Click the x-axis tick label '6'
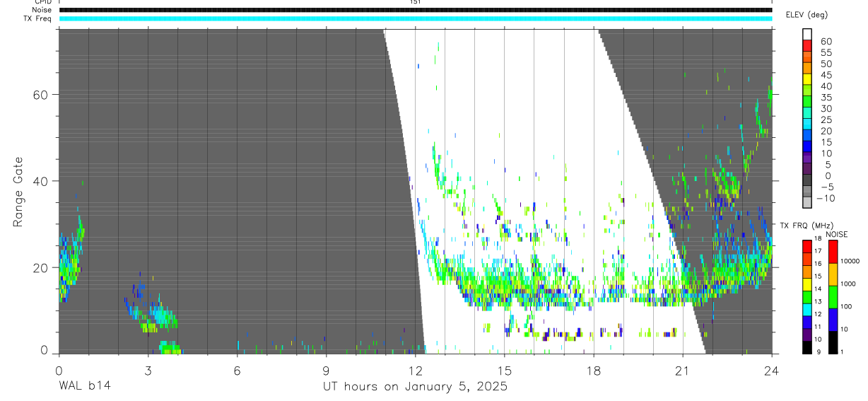This screenshot has width=868, height=401. click(x=237, y=370)
